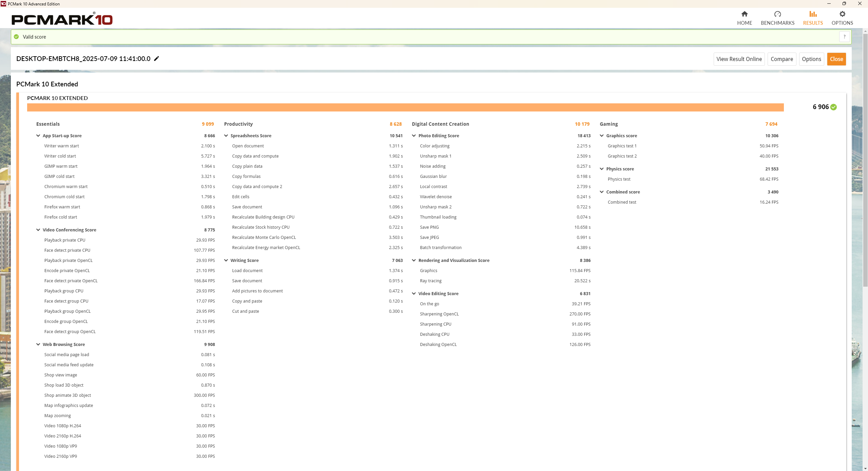Open the Results bar chart icon
The image size is (868, 471).
pyautogui.click(x=813, y=14)
